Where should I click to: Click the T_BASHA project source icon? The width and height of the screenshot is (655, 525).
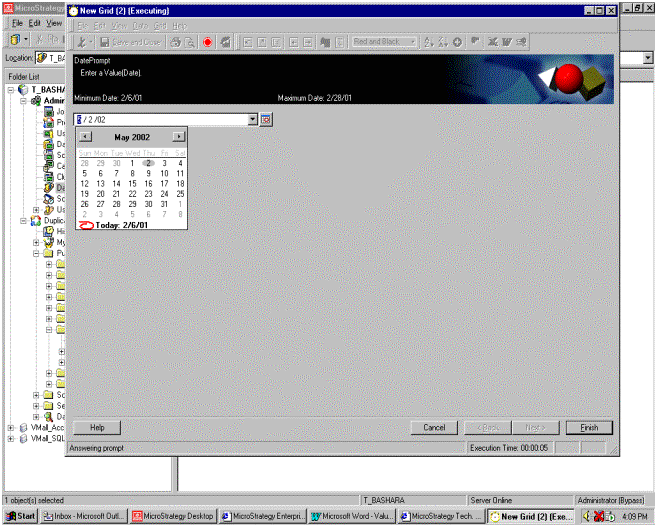coord(23,90)
